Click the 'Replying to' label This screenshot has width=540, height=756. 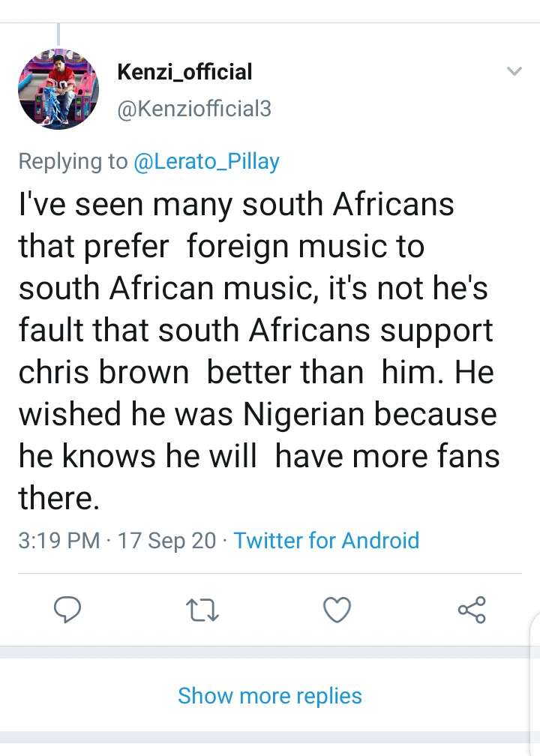(x=73, y=161)
